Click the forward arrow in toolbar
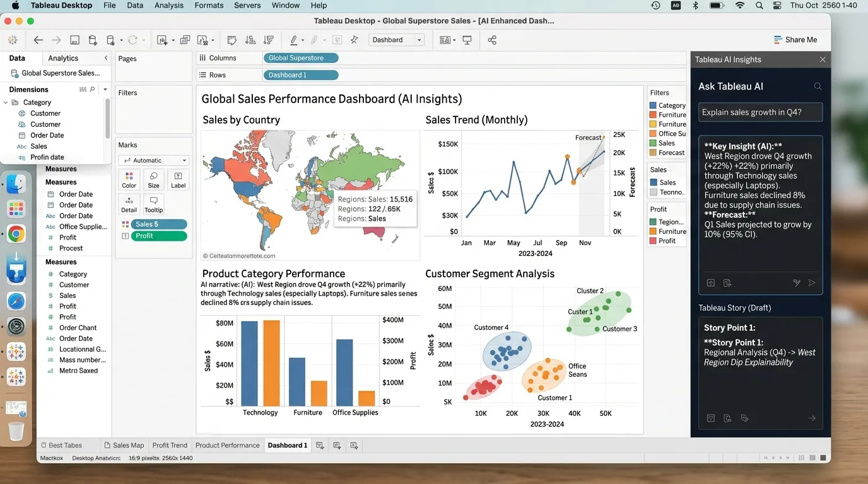The height and width of the screenshot is (484, 868). tap(56, 40)
